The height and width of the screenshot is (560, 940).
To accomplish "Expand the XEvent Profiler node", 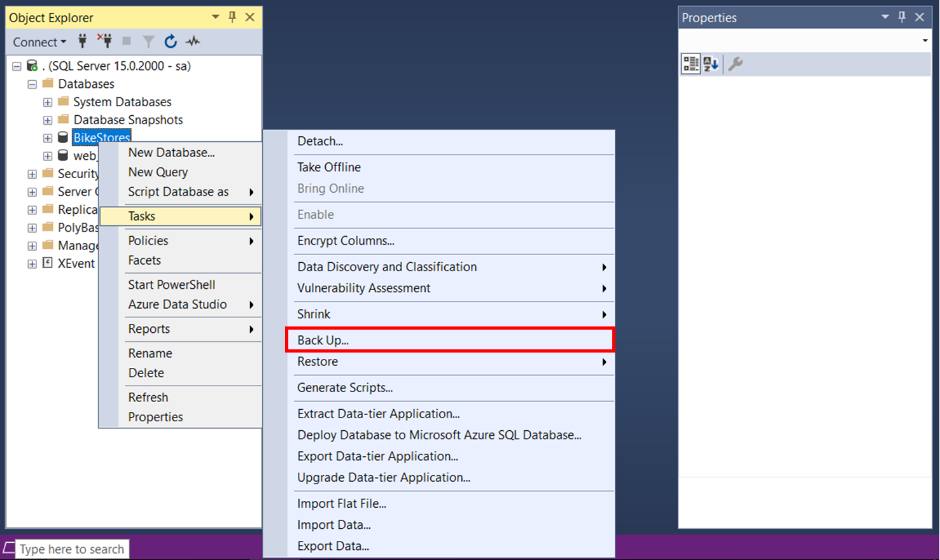I will click(x=32, y=263).
